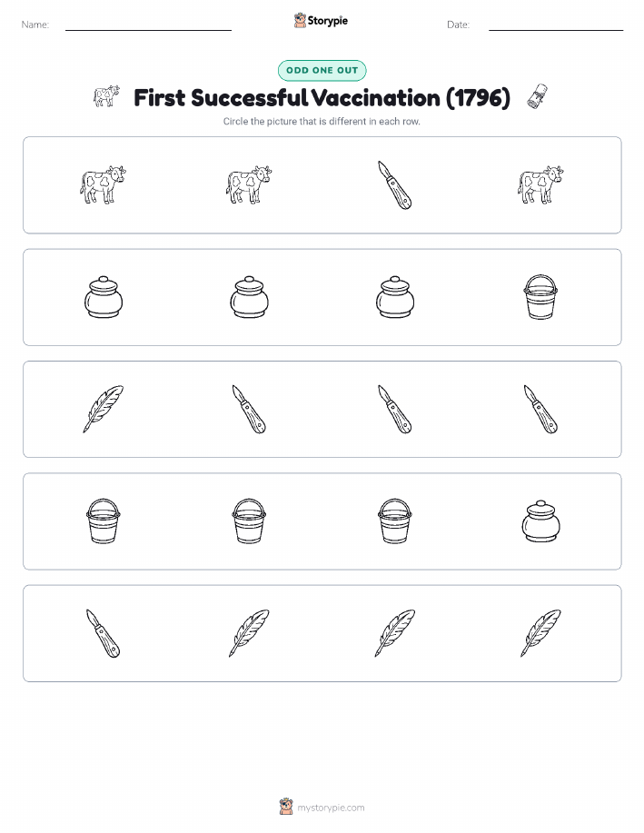Click the vial icon right of the title

pos(537,96)
